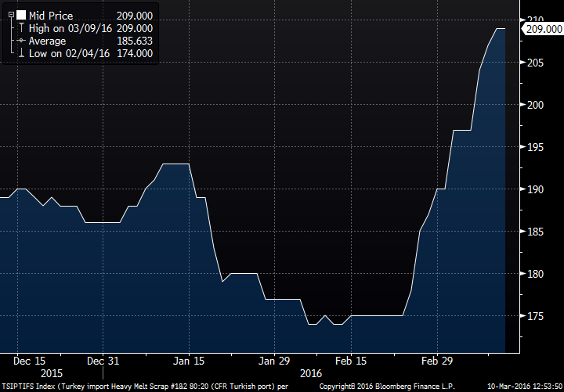Click the 190 price axis label
Screen dimensions: 564x392
(x=535, y=189)
